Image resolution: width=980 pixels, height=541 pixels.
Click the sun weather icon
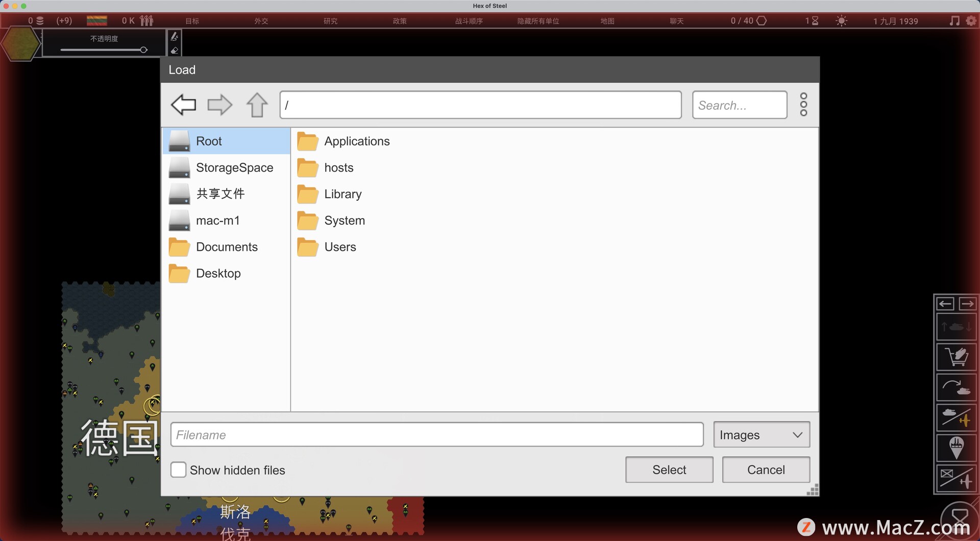click(841, 21)
